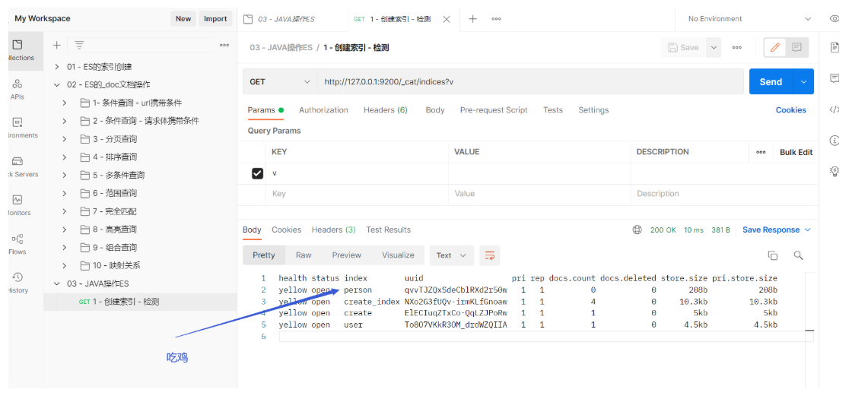Image resolution: width=868 pixels, height=418 pixels.
Task: Open the comments icon in the right sidebar
Action: pyautogui.click(x=835, y=78)
